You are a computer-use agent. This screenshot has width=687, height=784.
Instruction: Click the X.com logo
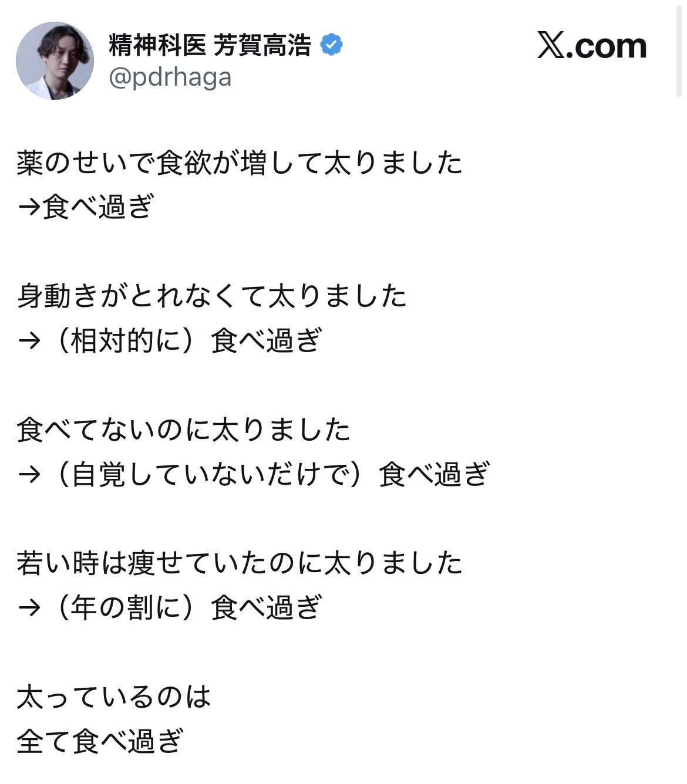(x=592, y=46)
